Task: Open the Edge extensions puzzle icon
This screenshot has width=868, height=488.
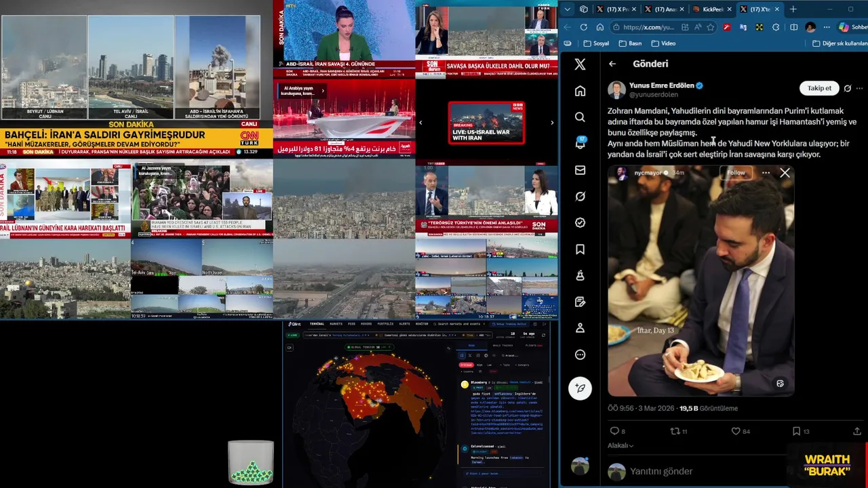Action: point(776,27)
